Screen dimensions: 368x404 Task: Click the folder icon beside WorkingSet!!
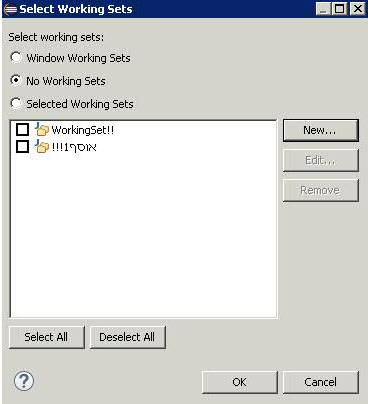click(42, 130)
